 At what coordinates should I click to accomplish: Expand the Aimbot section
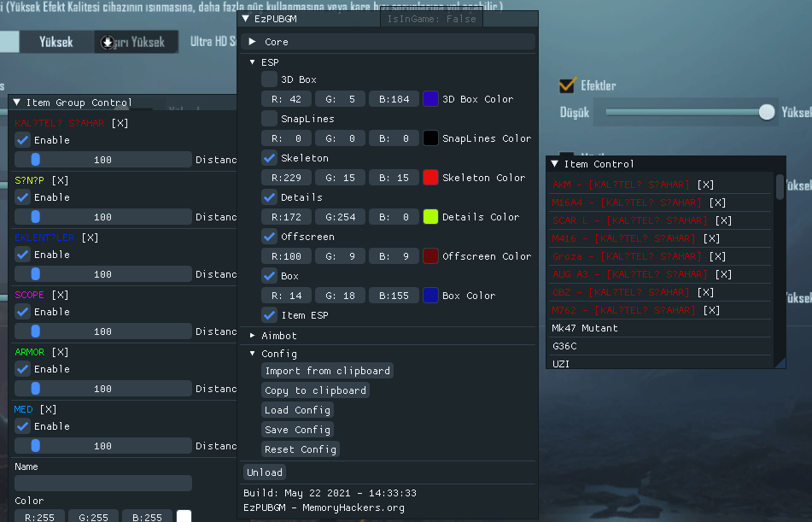252,336
